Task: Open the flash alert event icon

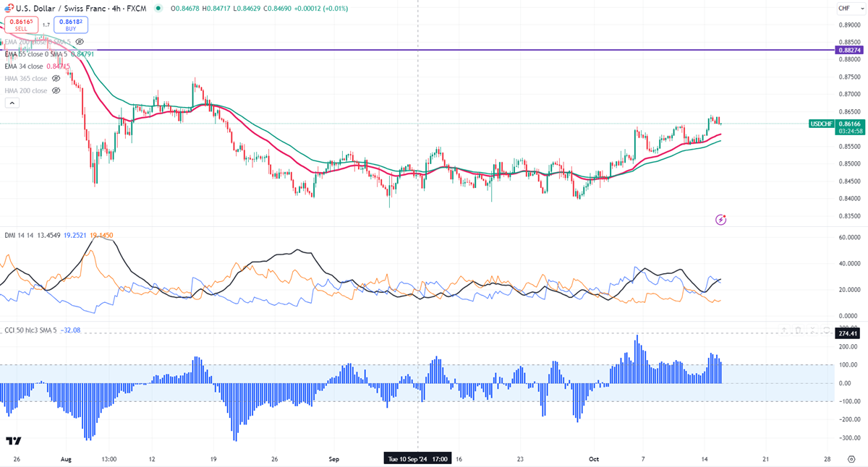Action: [720, 219]
